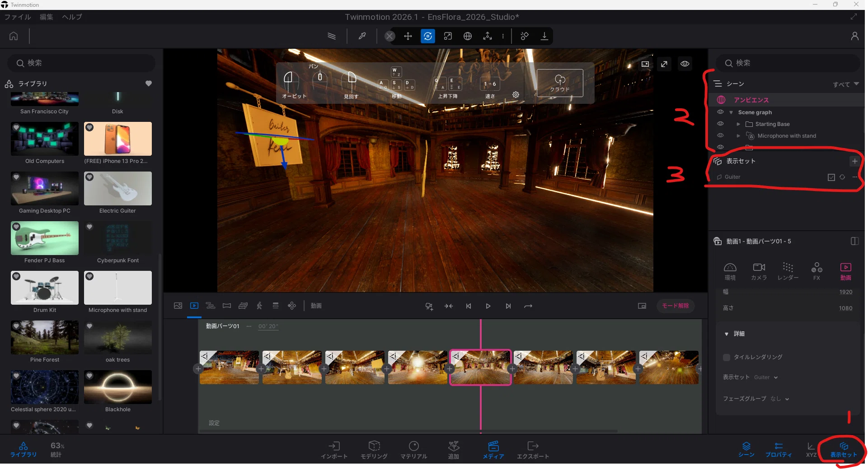The image size is (868, 469).
Task: Collapse the 詳細 details section
Action: [727, 334]
